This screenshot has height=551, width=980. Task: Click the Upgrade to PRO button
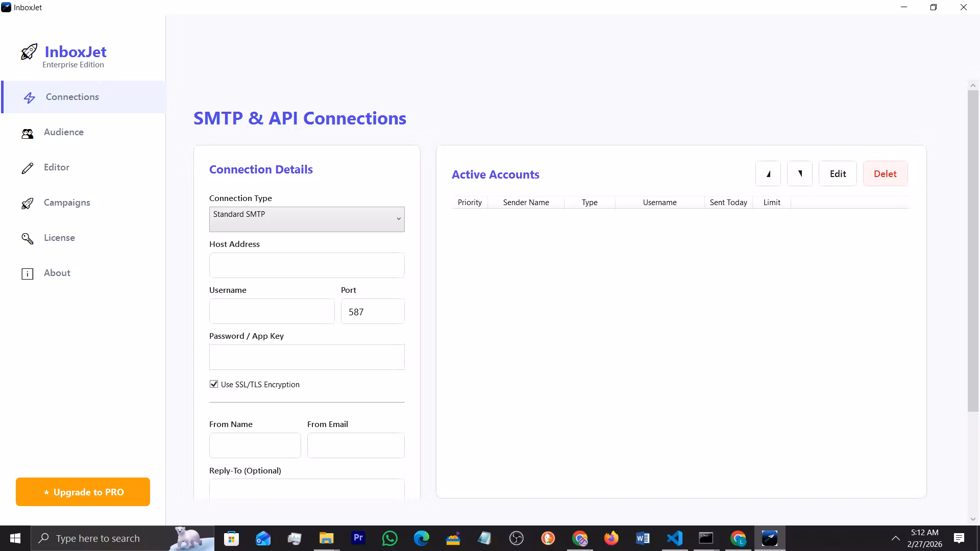coord(83,492)
